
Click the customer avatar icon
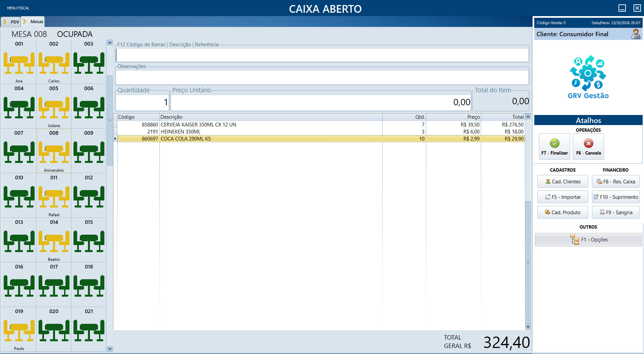(636, 34)
